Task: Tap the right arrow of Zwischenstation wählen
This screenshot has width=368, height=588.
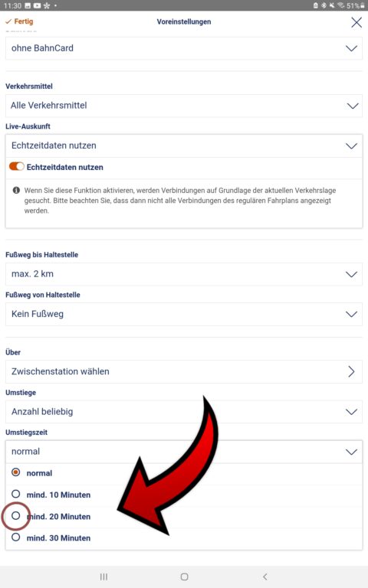Action: click(351, 371)
